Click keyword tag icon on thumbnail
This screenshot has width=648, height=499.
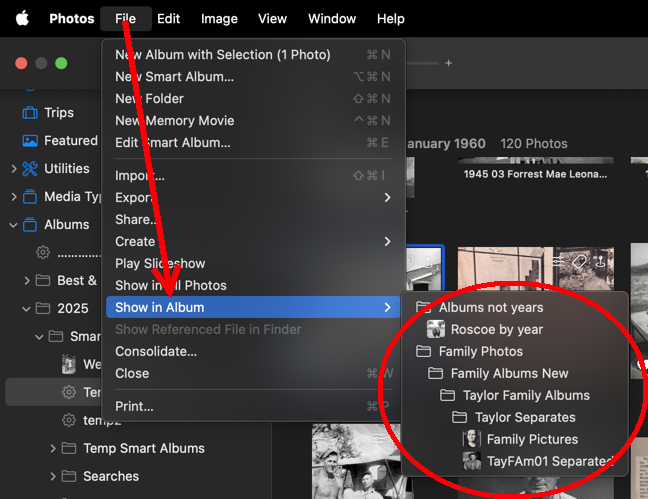click(x=579, y=261)
